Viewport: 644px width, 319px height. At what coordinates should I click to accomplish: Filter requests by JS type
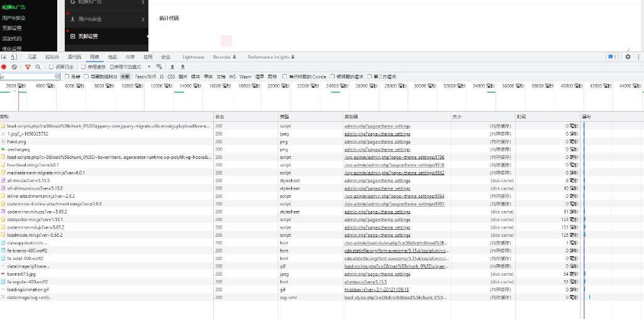click(x=162, y=77)
